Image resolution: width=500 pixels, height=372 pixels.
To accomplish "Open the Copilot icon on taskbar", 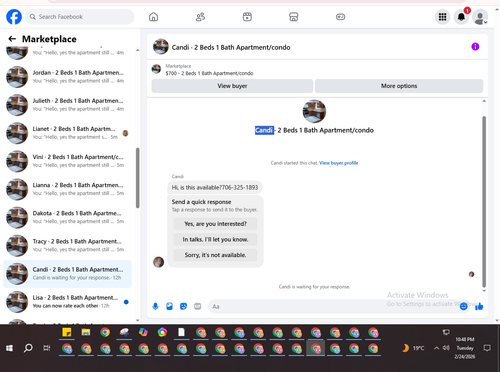I will coord(143,332).
